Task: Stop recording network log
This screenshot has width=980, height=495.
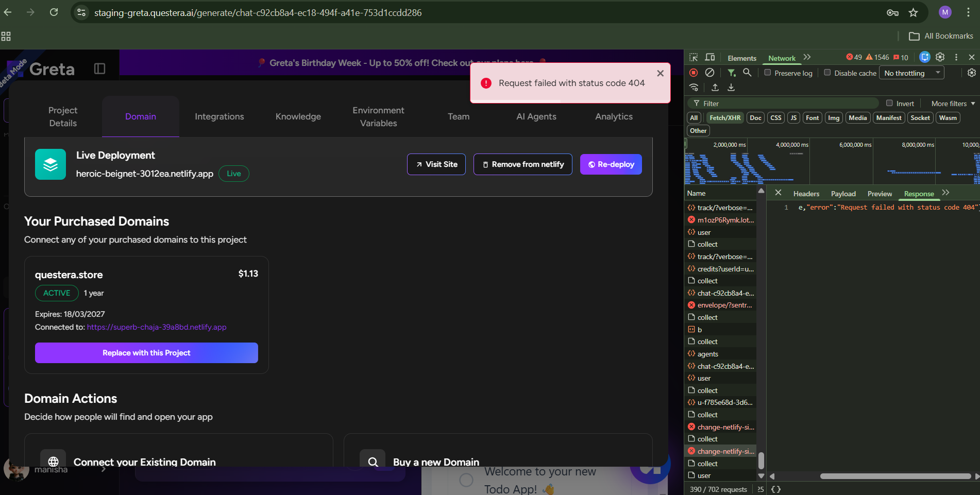Action: pyautogui.click(x=694, y=73)
